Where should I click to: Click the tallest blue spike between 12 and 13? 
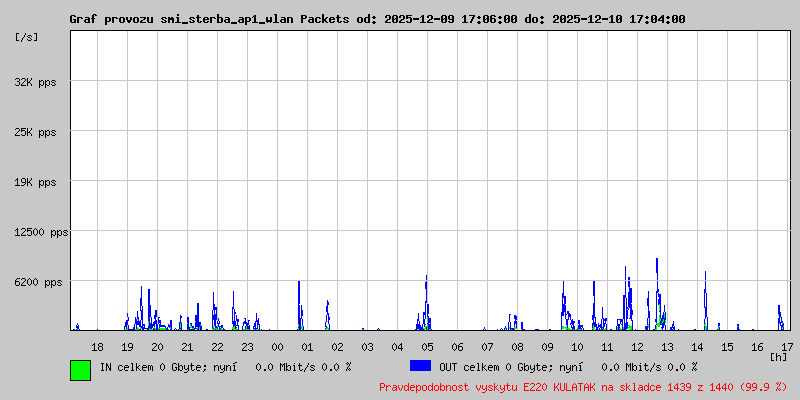[657, 293]
